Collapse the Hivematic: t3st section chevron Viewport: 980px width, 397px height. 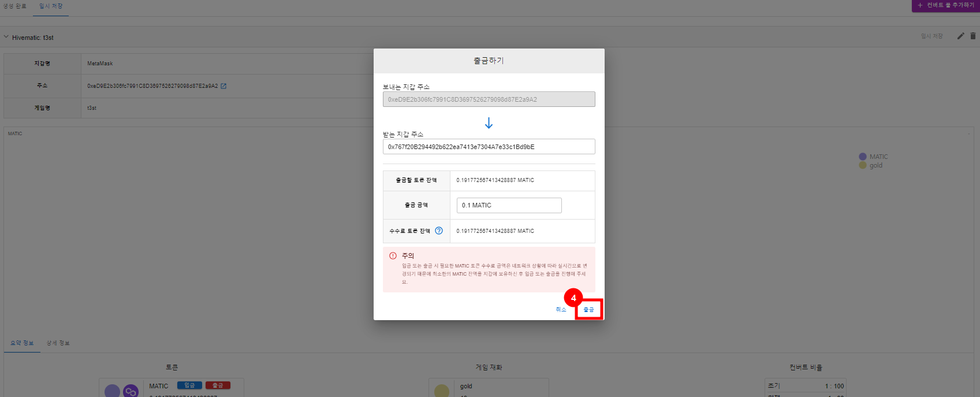coord(6,37)
